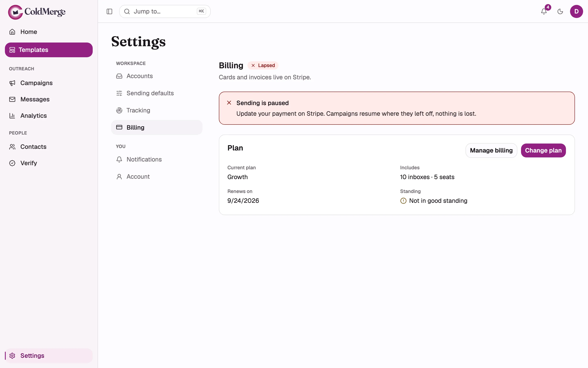Image resolution: width=588 pixels, height=368 pixels.
Task: Click Cards and invoices live on Stripe text
Action: 265,77
